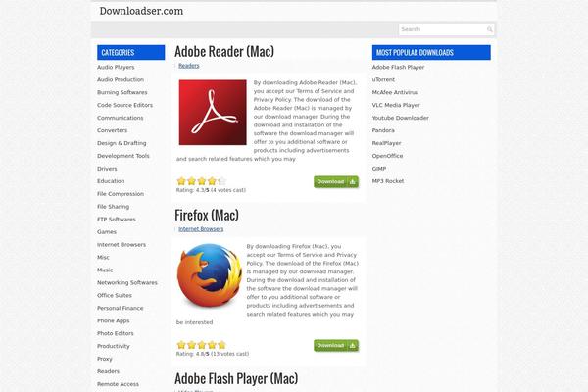Browse File Sharing category
Viewport: 588px width, 392px height.
pos(114,207)
